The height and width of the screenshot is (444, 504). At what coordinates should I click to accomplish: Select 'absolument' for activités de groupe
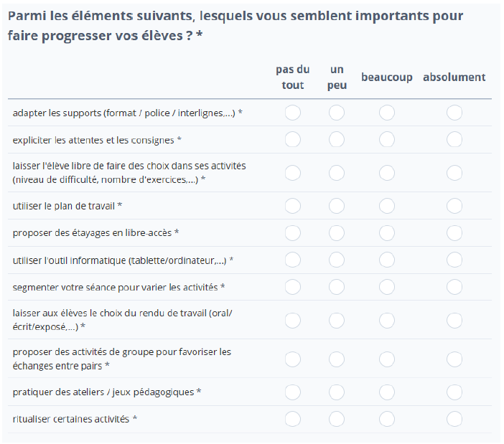click(x=454, y=359)
